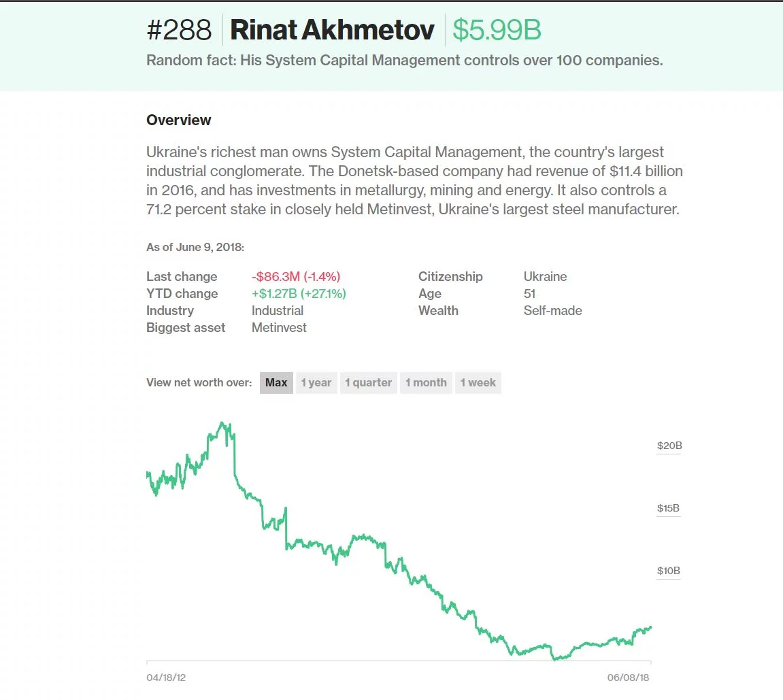
Task: Switch chart to 1 quarter view
Action: coord(369,383)
